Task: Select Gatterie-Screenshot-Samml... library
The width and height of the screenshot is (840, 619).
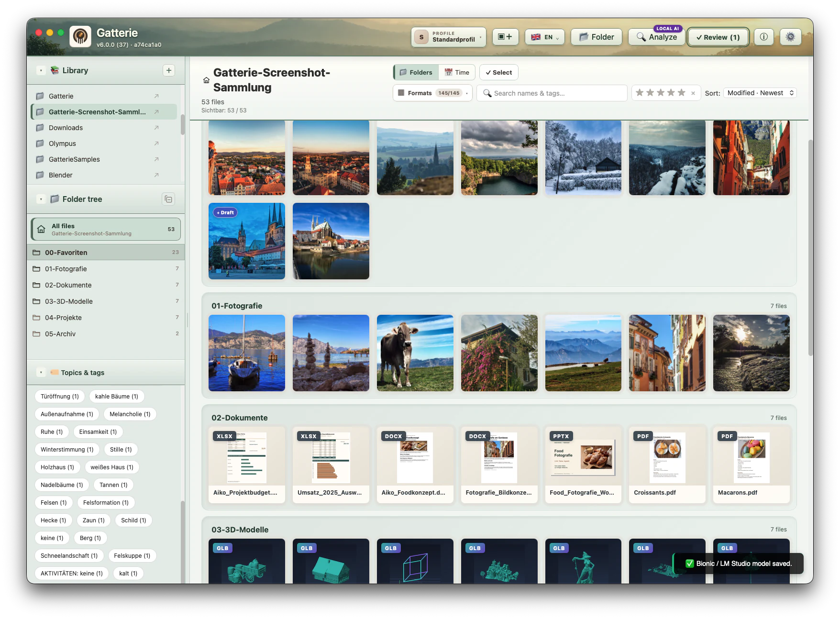Action: coord(104,112)
